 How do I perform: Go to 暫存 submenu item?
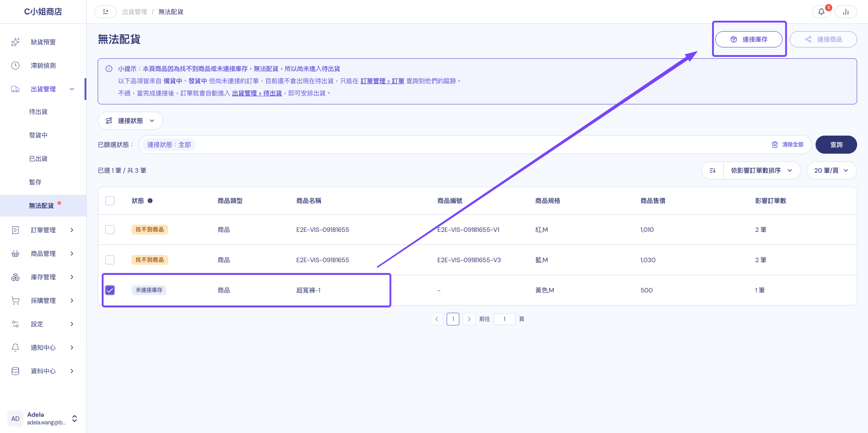click(x=35, y=182)
